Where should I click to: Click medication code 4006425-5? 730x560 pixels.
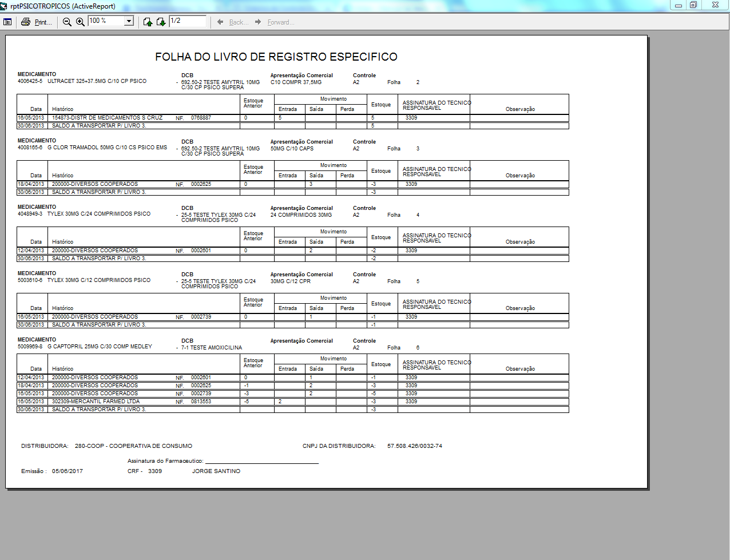coord(30,81)
